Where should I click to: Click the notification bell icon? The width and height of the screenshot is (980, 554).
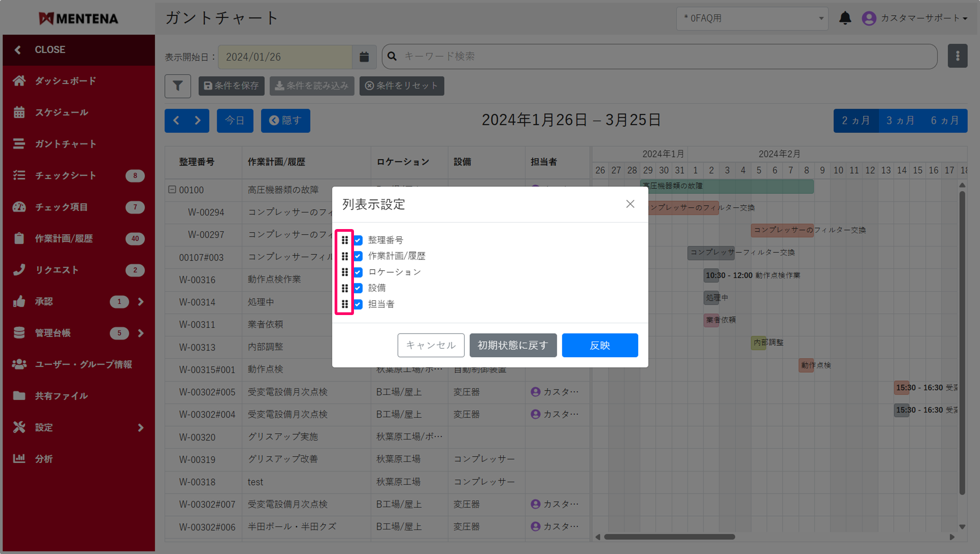coord(845,18)
